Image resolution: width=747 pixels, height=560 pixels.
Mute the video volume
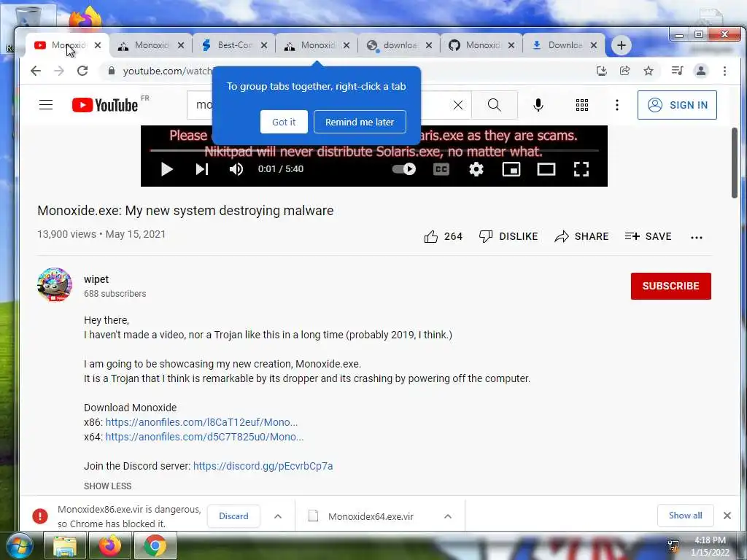[236, 169]
